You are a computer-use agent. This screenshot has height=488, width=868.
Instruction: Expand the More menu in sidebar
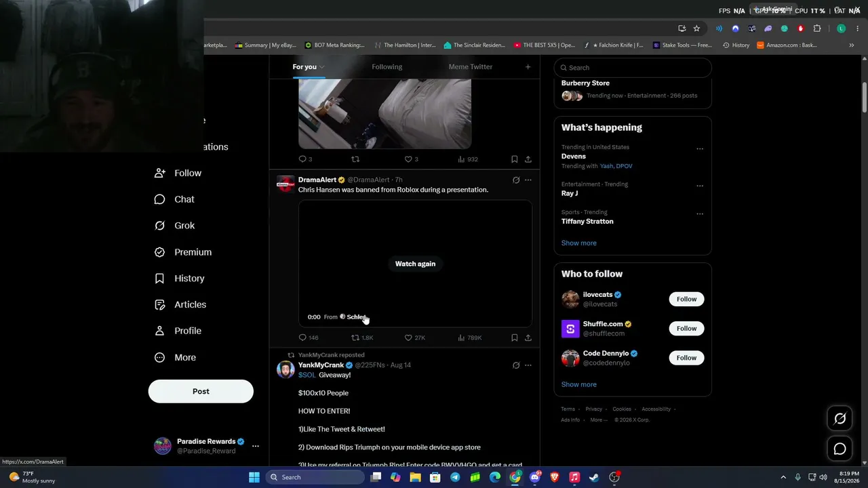pos(175,357)
